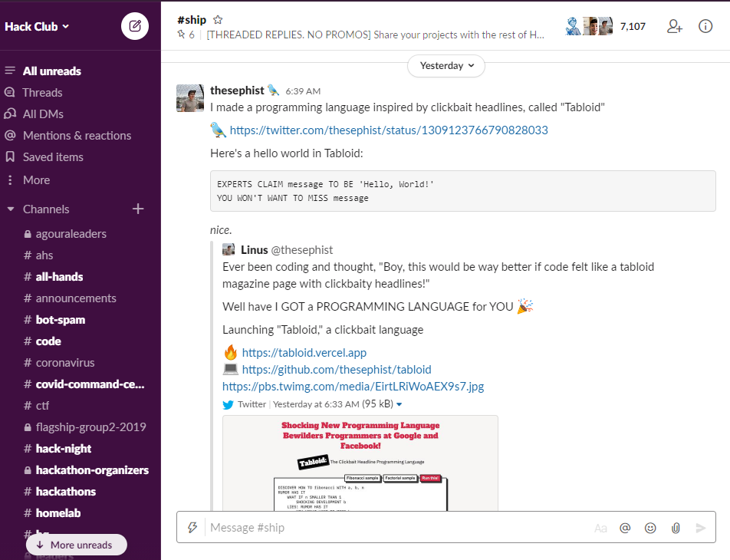Open the Hack Club workspace menu
Viewport: 730px width, 560px height.
pyautogui.click(x=37, y=27)
